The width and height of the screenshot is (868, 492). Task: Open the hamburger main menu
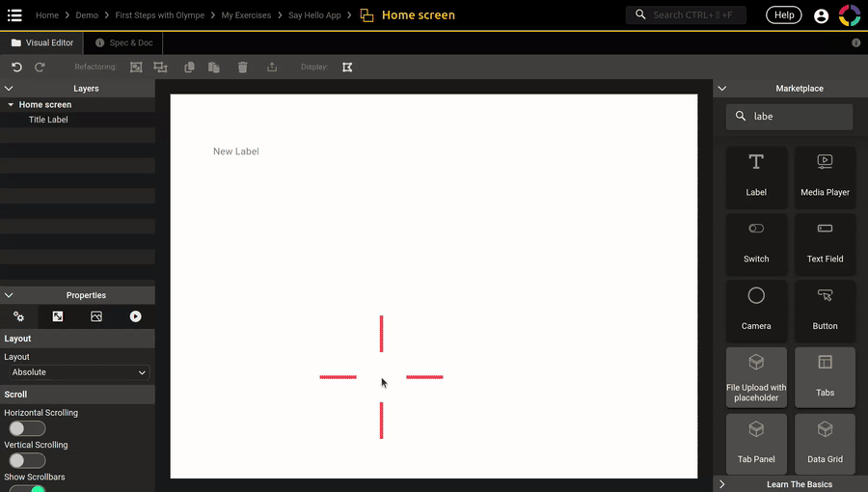[14, 15]
